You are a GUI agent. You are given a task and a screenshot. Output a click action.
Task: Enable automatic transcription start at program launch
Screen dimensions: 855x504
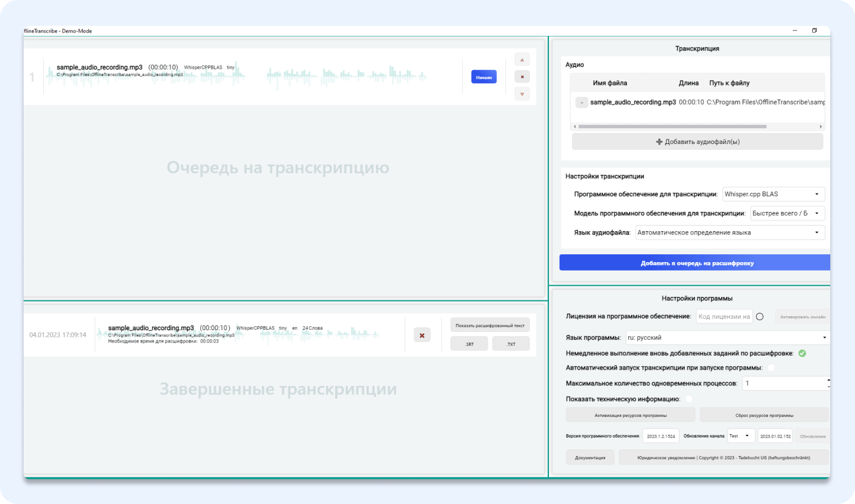[771, 368]
